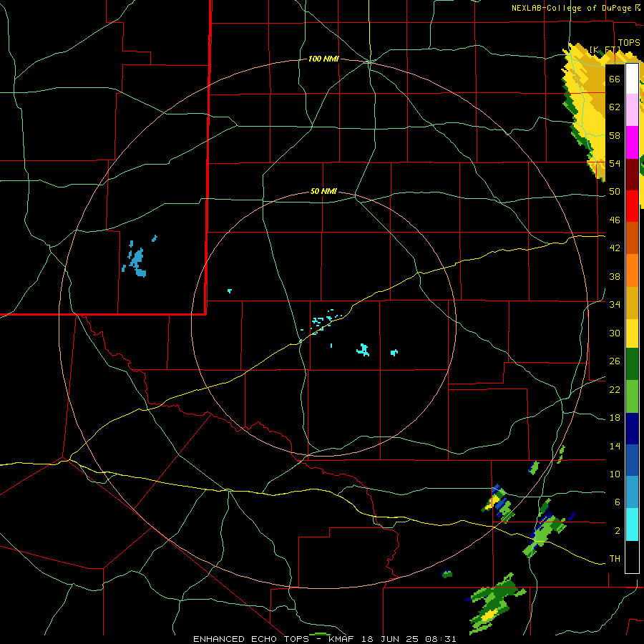Click the "08:31" timestamp
Screen dimensions: 644x644
439,639
